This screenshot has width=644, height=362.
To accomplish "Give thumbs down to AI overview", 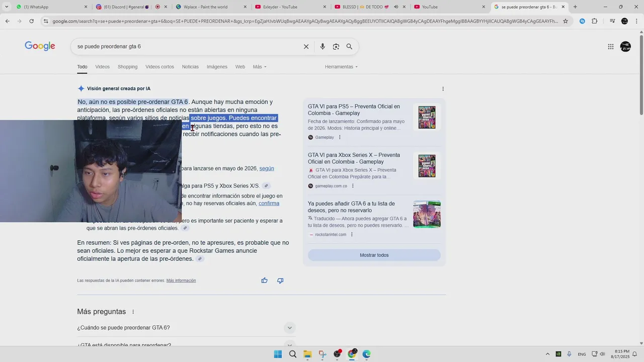I will click(280, 281).
